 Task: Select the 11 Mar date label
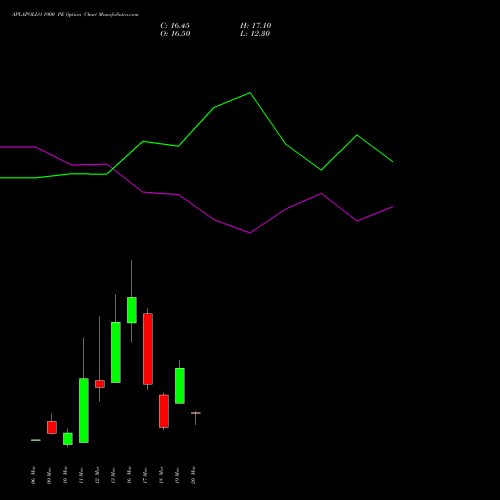(81, 475)
